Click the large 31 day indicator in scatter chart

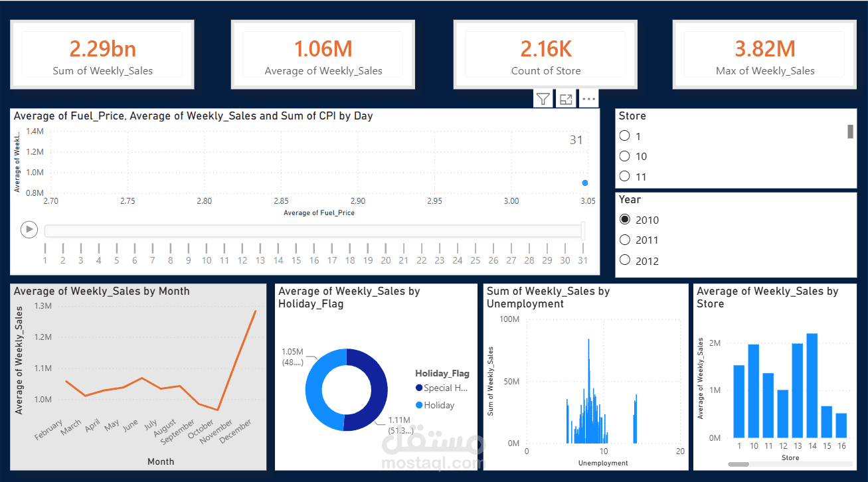[576, 140]
